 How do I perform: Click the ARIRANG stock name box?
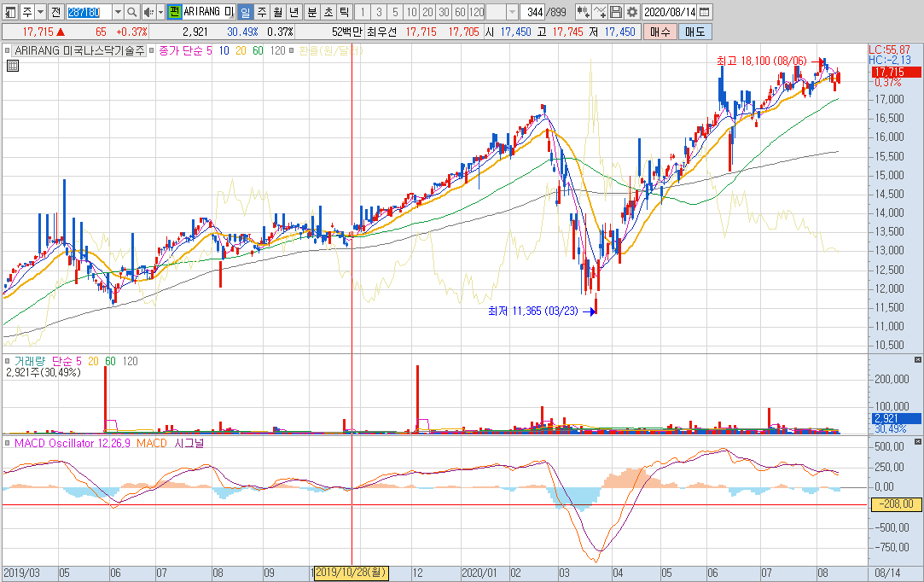[209, 12]
